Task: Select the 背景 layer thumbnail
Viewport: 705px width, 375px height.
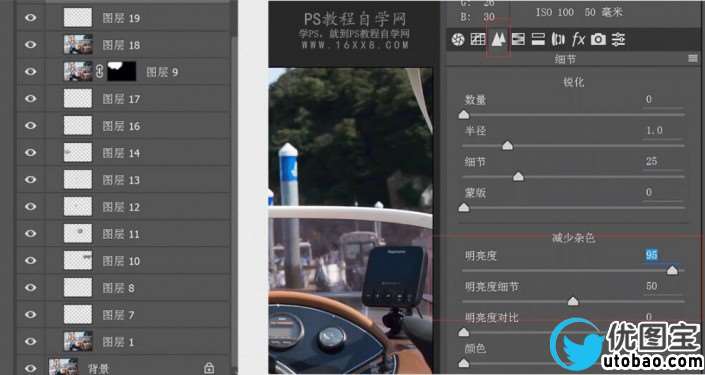Action: point(63,366)
